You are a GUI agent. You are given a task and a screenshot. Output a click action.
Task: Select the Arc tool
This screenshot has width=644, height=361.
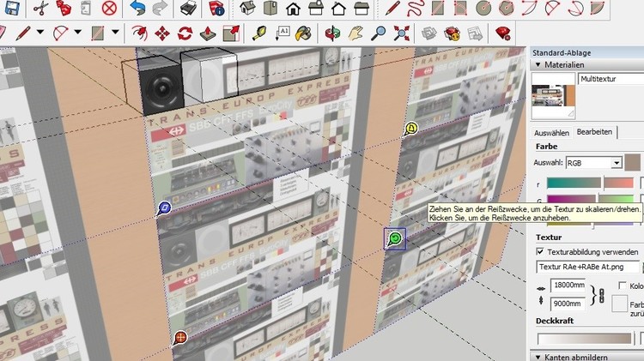click(x=529, y=8)
